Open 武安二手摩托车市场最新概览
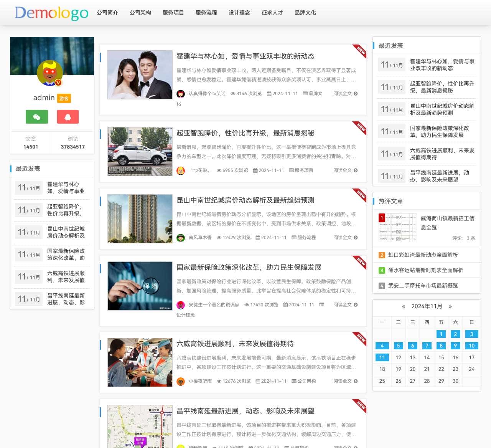This screenshot has width=491, height=448. [423, 286]
